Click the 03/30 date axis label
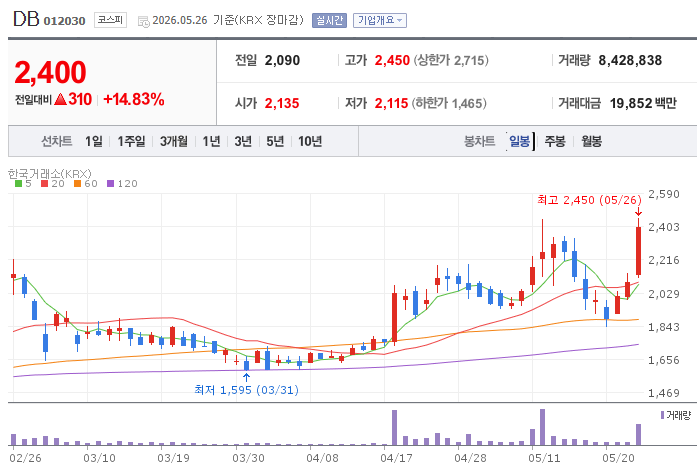The height and width of the screenshot is (470, 697). (x=248, y=458)
